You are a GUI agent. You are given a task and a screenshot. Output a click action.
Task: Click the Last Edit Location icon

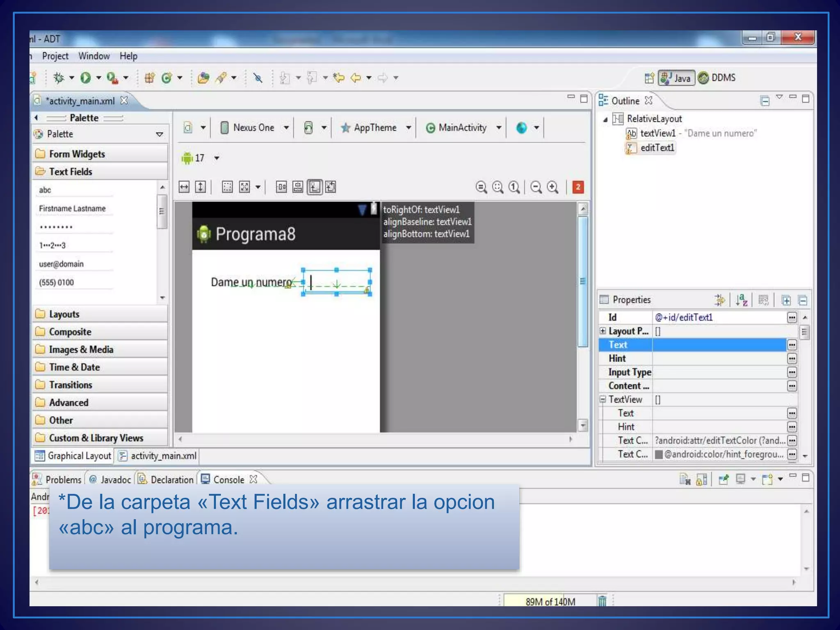[x=339, y=78]
